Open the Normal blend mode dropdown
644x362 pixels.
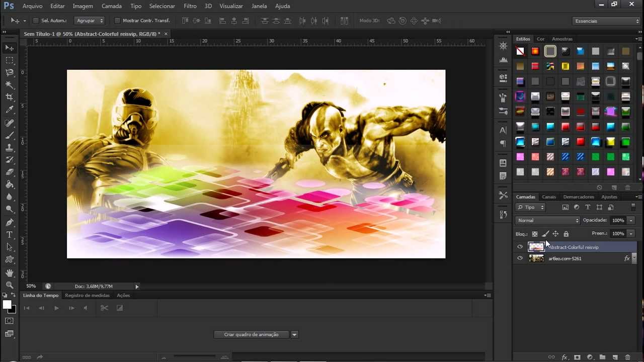[x=547, y=220]
